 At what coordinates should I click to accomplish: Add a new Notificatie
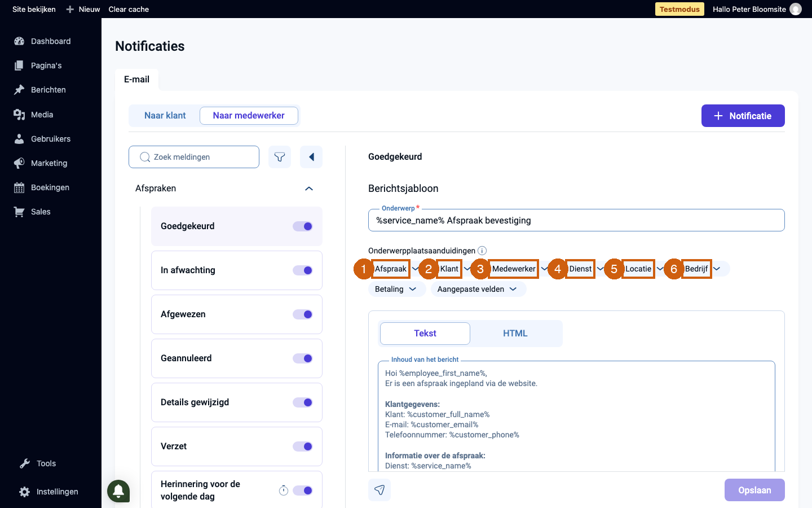(743, 116)
